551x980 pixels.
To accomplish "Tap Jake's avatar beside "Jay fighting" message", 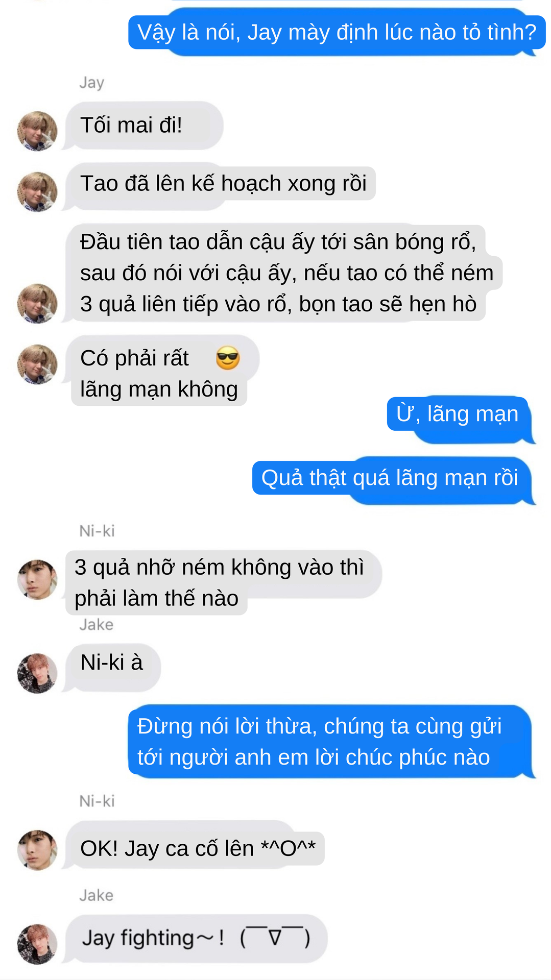I will [37, 944].
